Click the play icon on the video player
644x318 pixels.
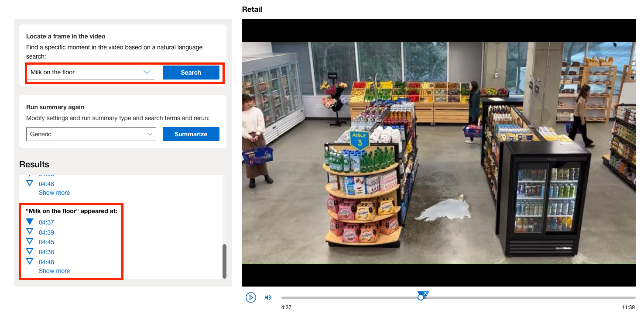click(251, 297)
